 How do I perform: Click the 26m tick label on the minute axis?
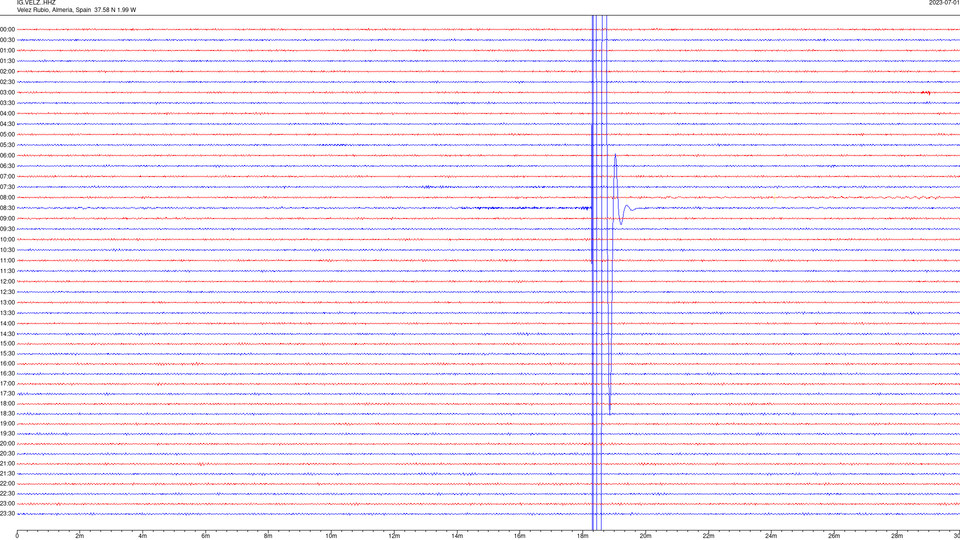click(x=834, y=536)
